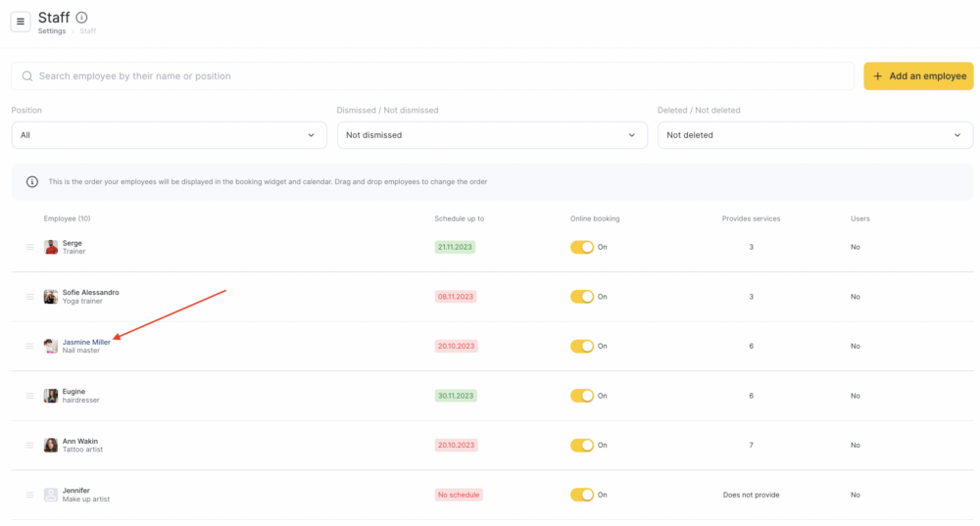Click schedule date 30.11.2023 badge
The width and height of the screenshot is (980, 526).
pyautogui.click(x=456, y=396)
